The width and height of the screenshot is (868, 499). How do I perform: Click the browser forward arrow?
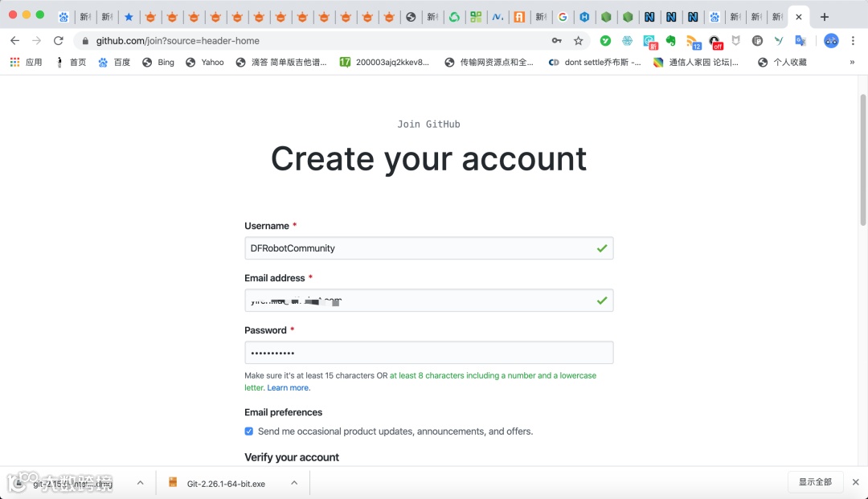pos(36,40)
